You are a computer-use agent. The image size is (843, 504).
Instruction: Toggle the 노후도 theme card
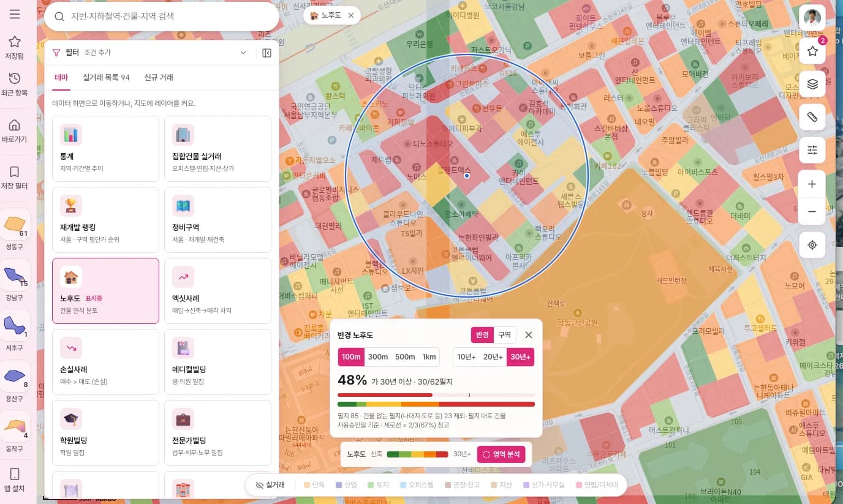tap(105, 291)
